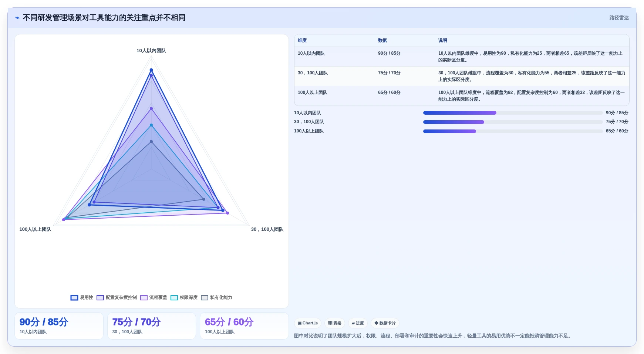
Task: Click the 10人以内团队 progress bar
Action: tap(513, 113)
